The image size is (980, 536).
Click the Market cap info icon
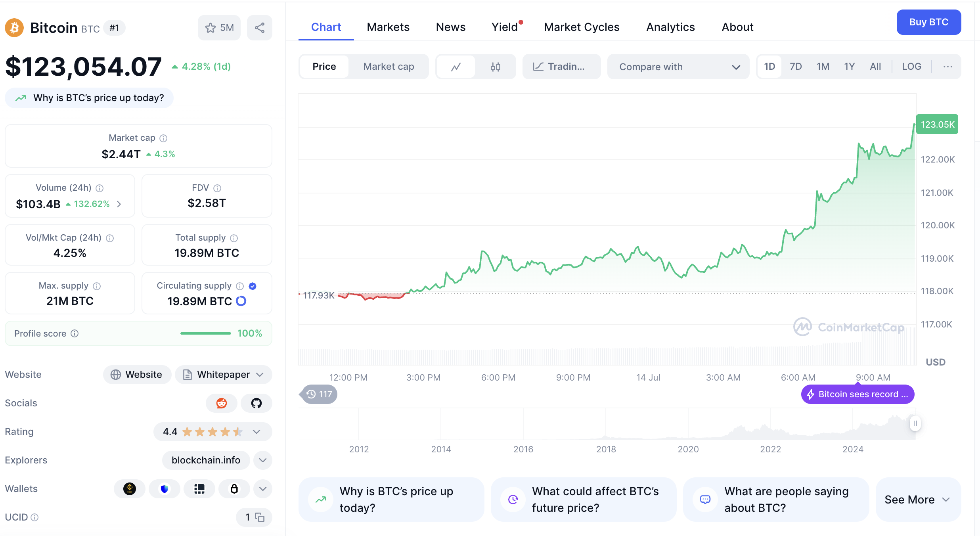pos(163,138)
